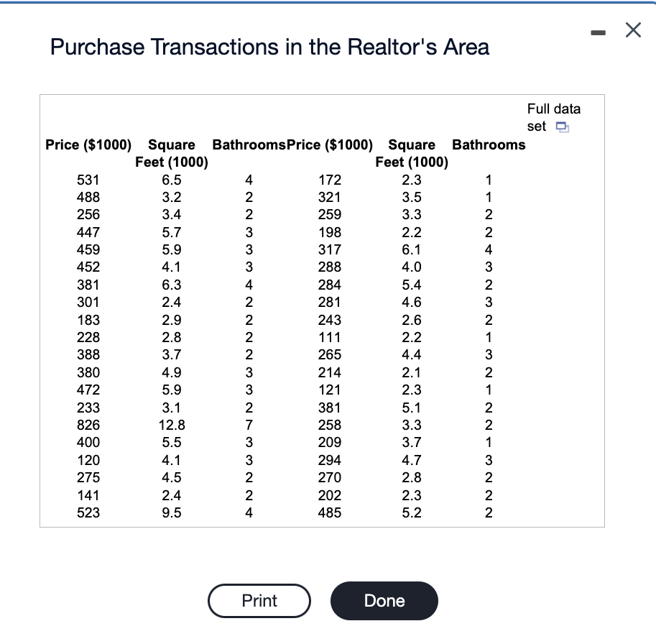Screen dimensions: 656x644
Task: Open the full data set copy icon
Action: coord(563,126)
